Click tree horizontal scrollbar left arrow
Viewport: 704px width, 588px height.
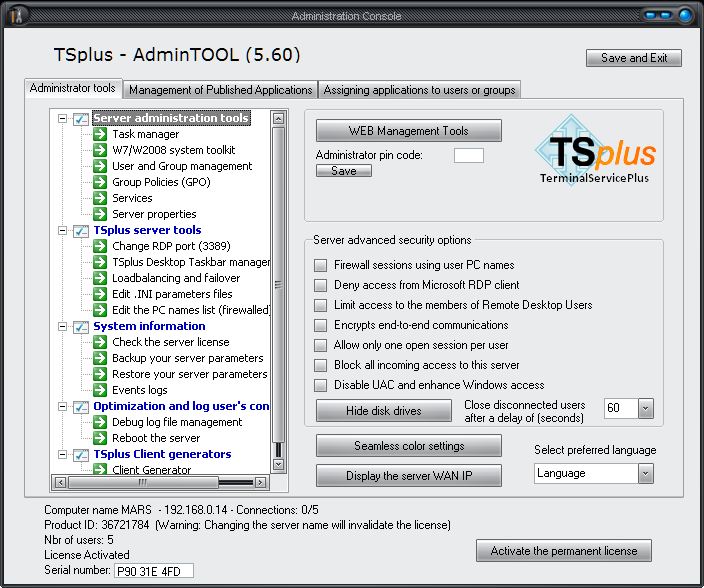(61, 483)
